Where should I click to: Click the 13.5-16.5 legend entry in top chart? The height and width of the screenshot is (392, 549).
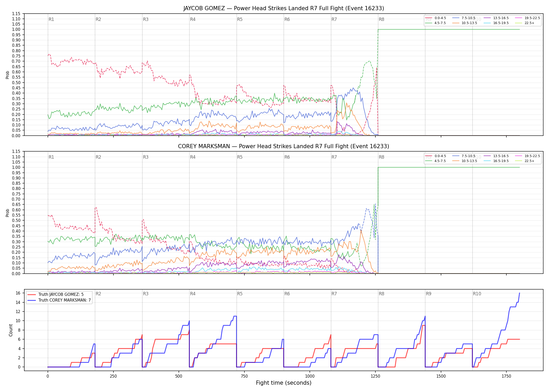(496, 18)
